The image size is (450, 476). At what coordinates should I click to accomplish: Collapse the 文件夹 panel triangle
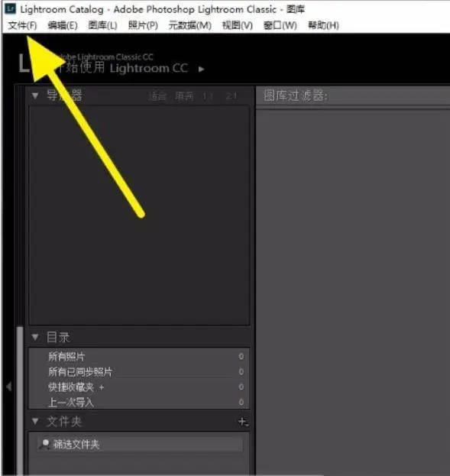point(35,421)
